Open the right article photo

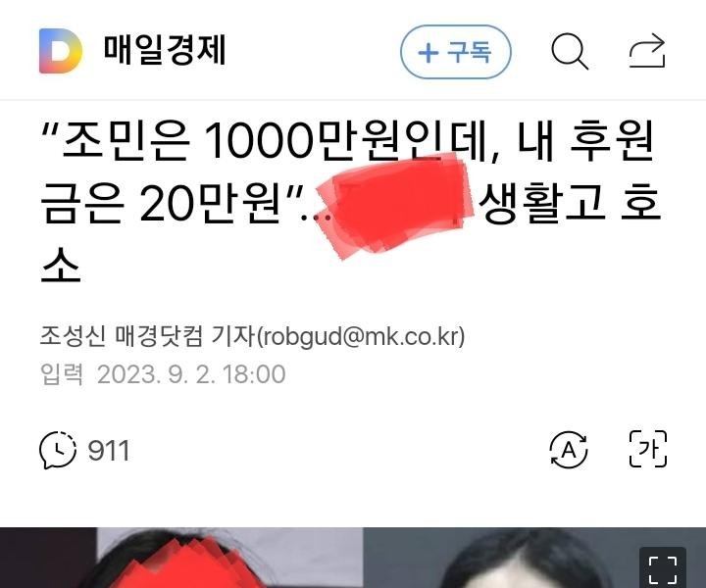pyautogui.click(x=534, y=558)
